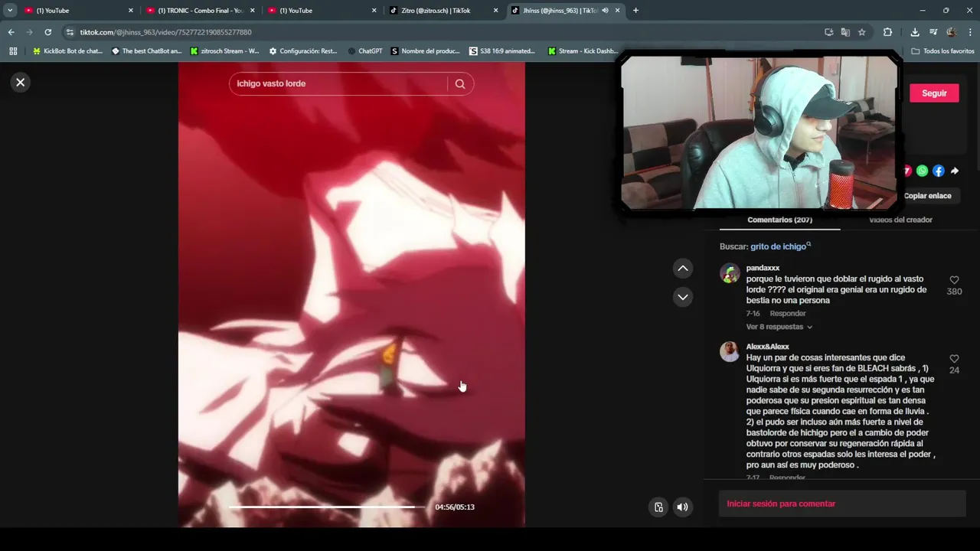
Task: Like the comment by Alexx&Alexx
Action: 954,359
